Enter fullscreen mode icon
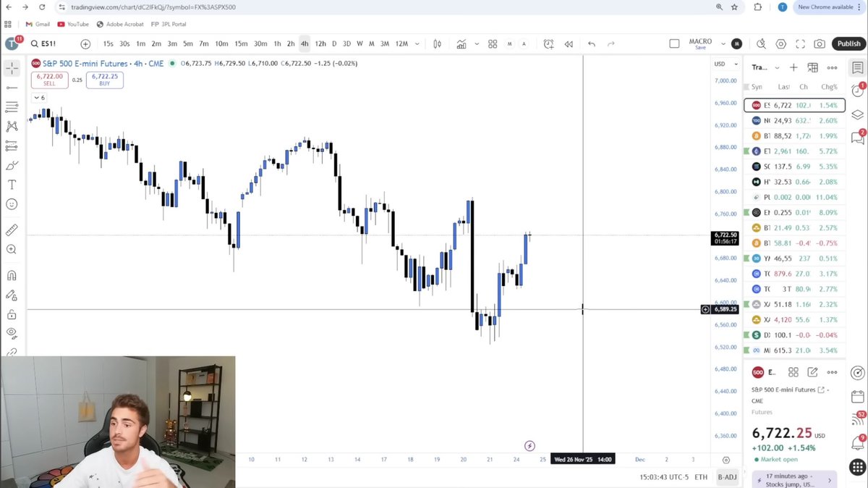The width and height of the screenshot is (868, 488). click(x=800, y=43)
